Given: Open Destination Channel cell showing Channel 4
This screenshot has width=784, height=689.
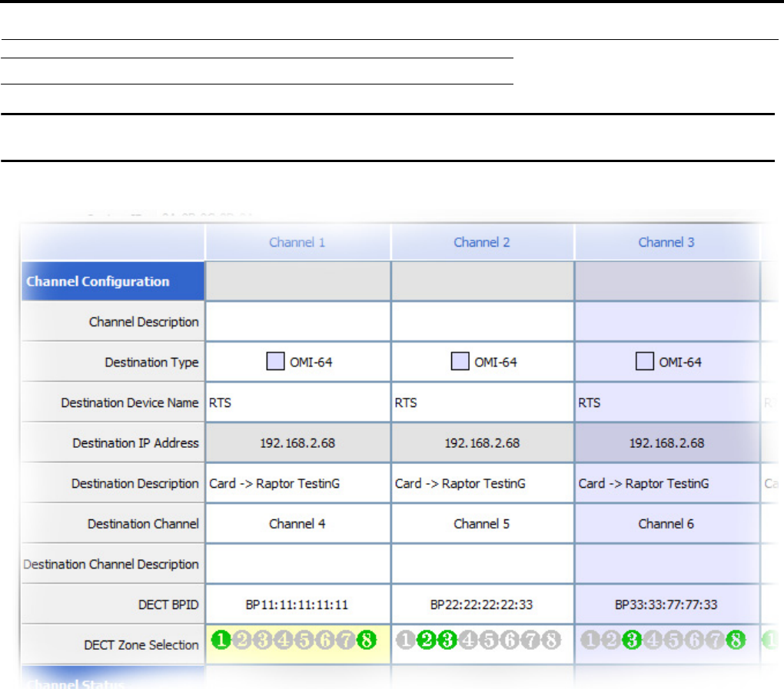Looking at the screenshot, I should [297, 524].
